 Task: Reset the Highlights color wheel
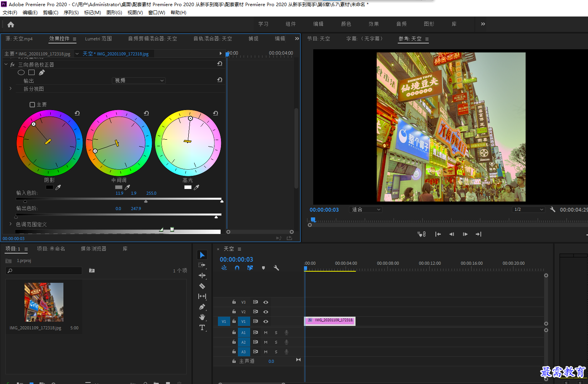(215, 113)
